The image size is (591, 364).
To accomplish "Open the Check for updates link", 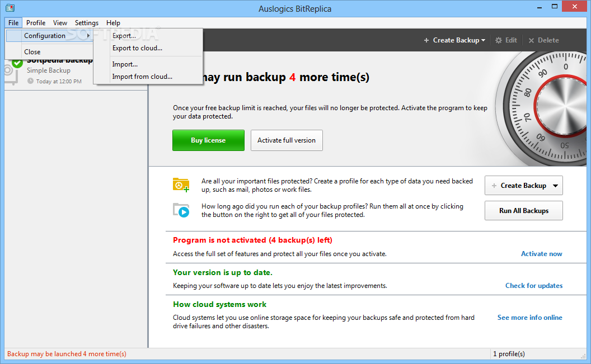I will [534, 286].
